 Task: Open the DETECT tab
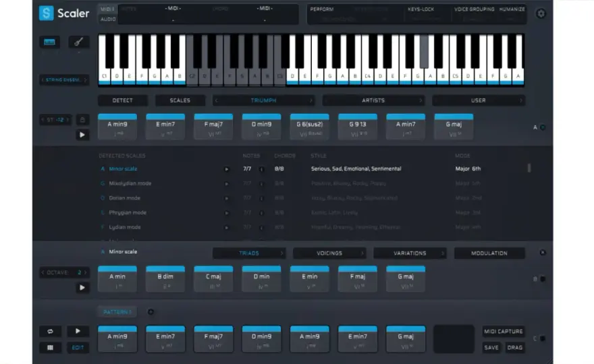point(123,100)
